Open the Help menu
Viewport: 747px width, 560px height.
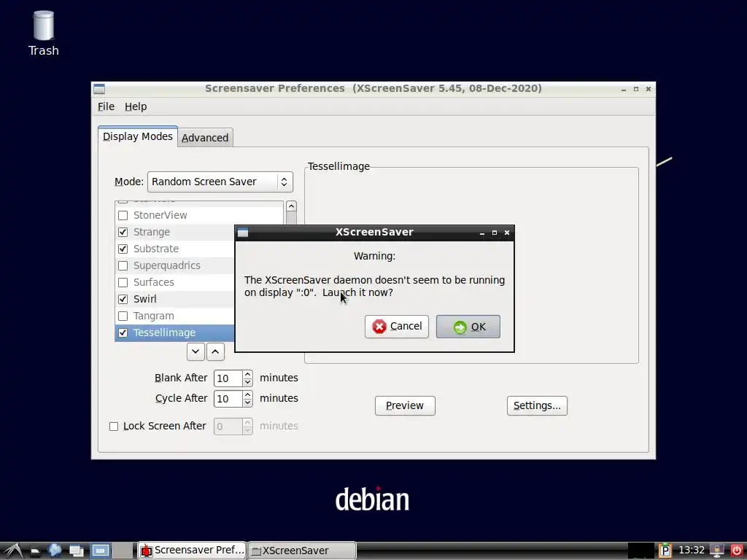coord(136,106)
